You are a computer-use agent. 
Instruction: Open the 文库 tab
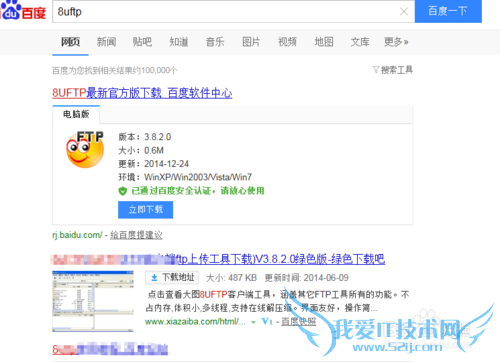360,42
